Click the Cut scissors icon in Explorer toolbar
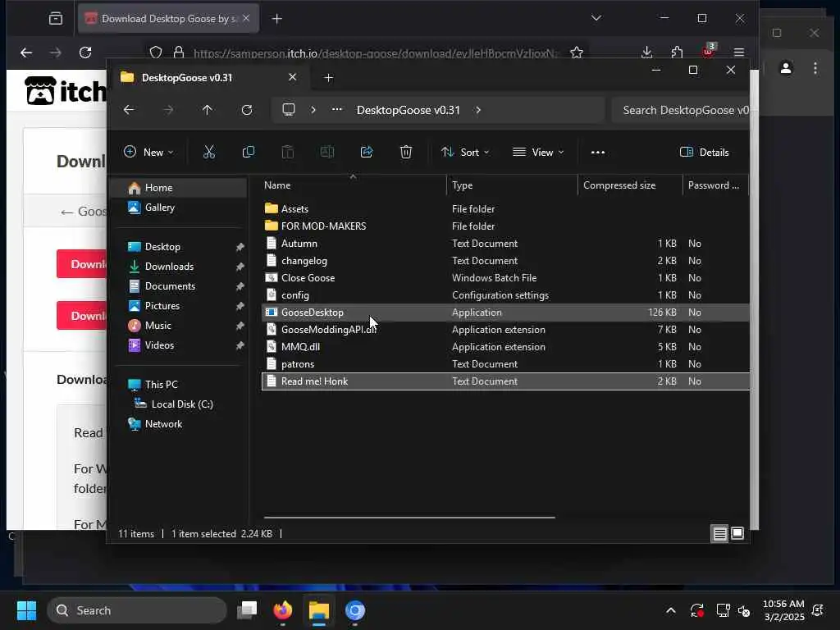 tap(209, 152)
